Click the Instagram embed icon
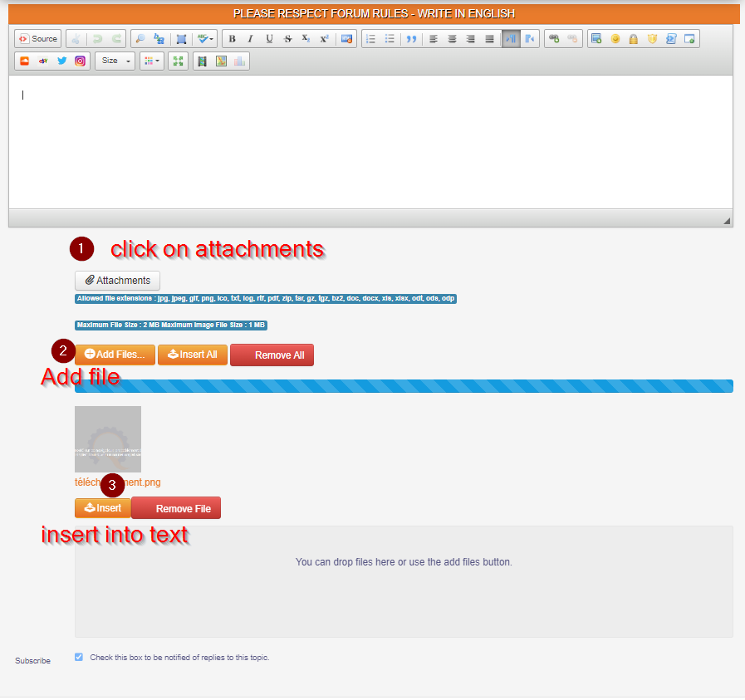The image size is (745, 700). coord(81,61)
